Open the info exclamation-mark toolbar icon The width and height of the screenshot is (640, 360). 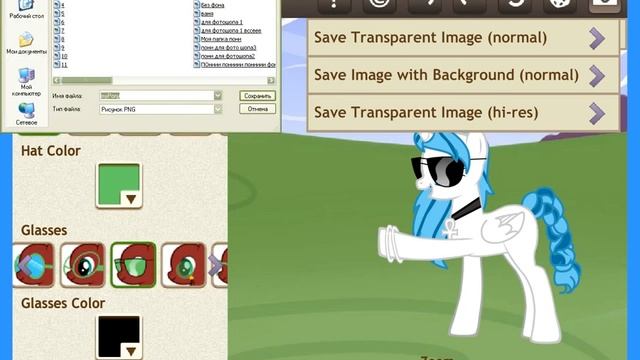334,6
